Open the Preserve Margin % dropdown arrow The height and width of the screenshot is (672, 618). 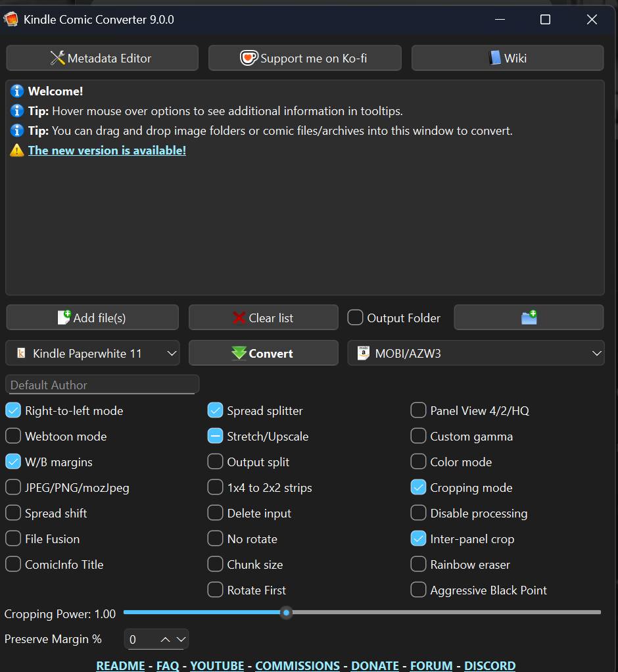tap(181, 639)
